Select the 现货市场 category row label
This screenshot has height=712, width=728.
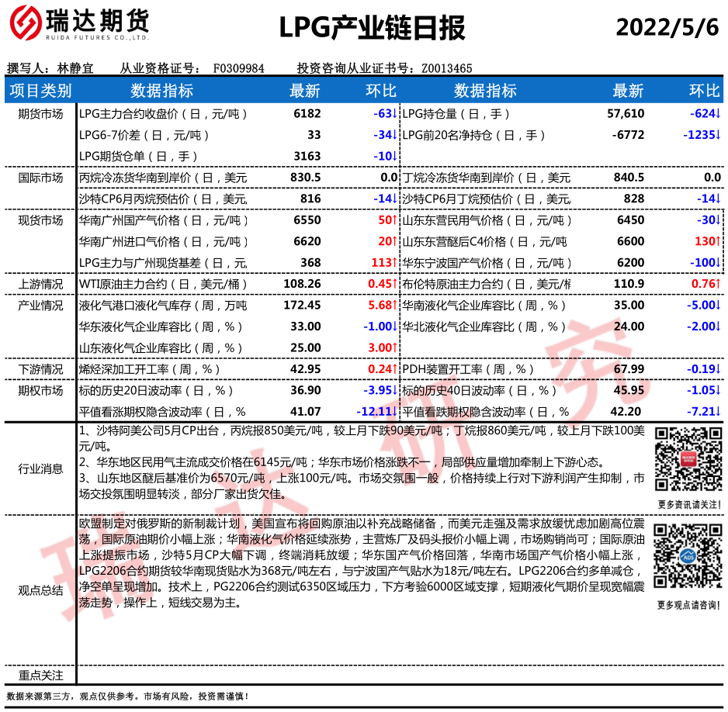40,220
